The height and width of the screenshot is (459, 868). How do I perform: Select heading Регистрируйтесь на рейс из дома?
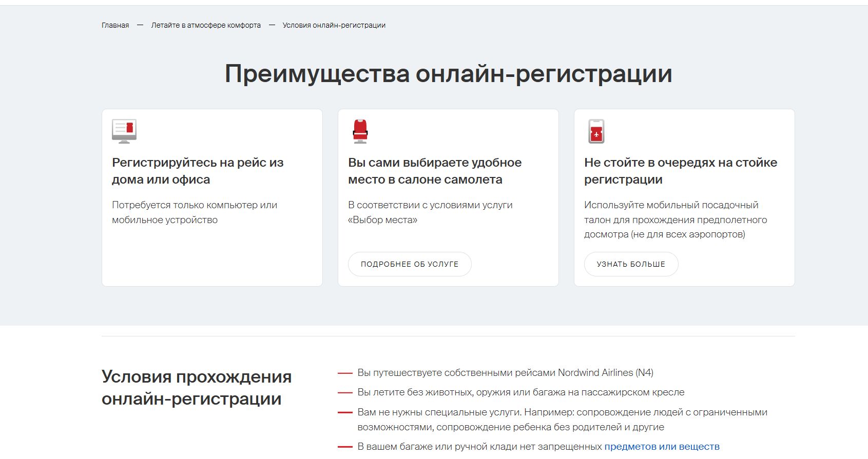coord(198,171)
